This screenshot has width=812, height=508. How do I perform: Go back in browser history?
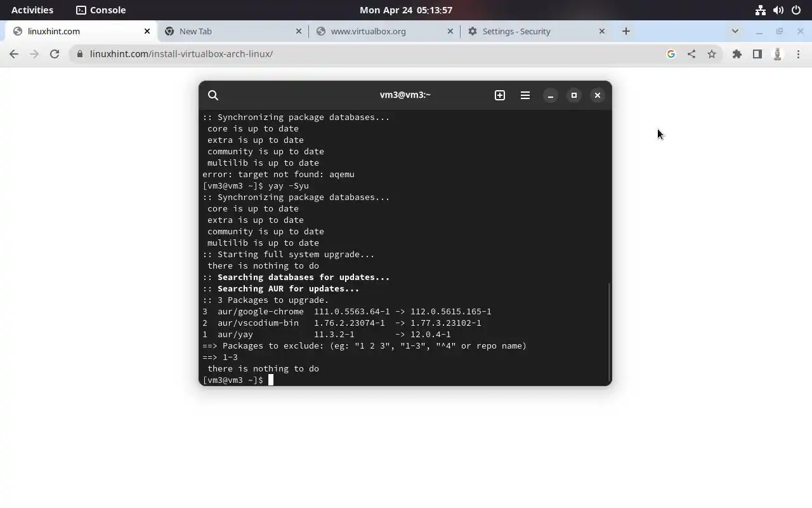tap(14, 54)
